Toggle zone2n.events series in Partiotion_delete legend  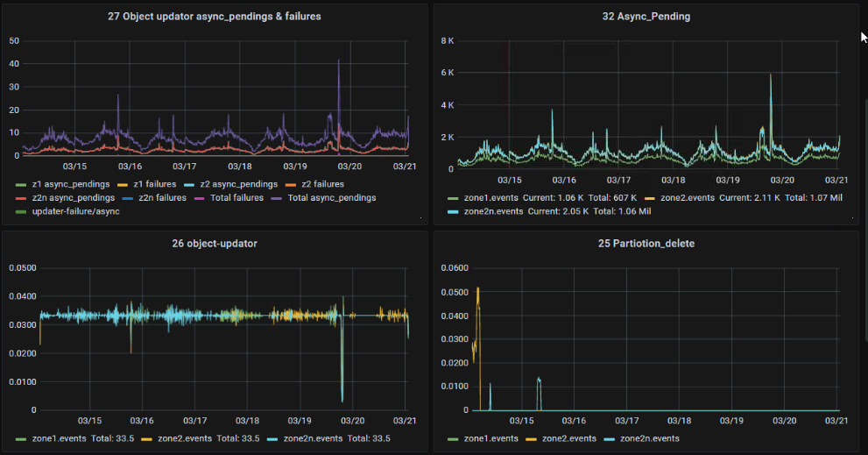pyautogui.click(x=649, y=438)
